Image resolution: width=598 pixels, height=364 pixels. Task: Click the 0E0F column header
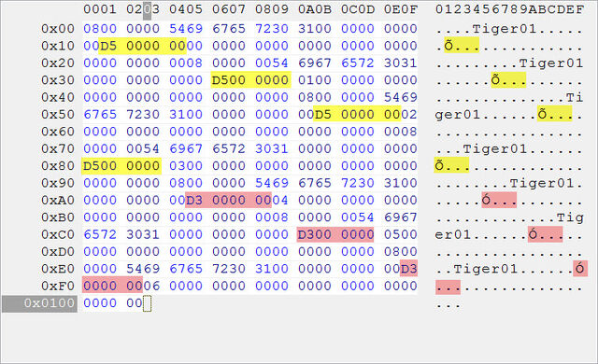point(401,9)
